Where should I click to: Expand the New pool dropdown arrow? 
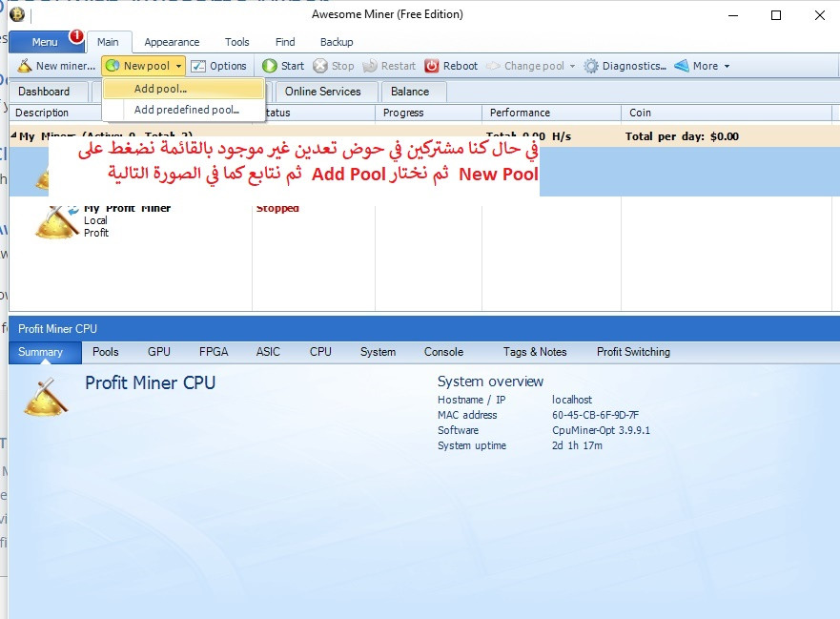(x=178, y=66)
